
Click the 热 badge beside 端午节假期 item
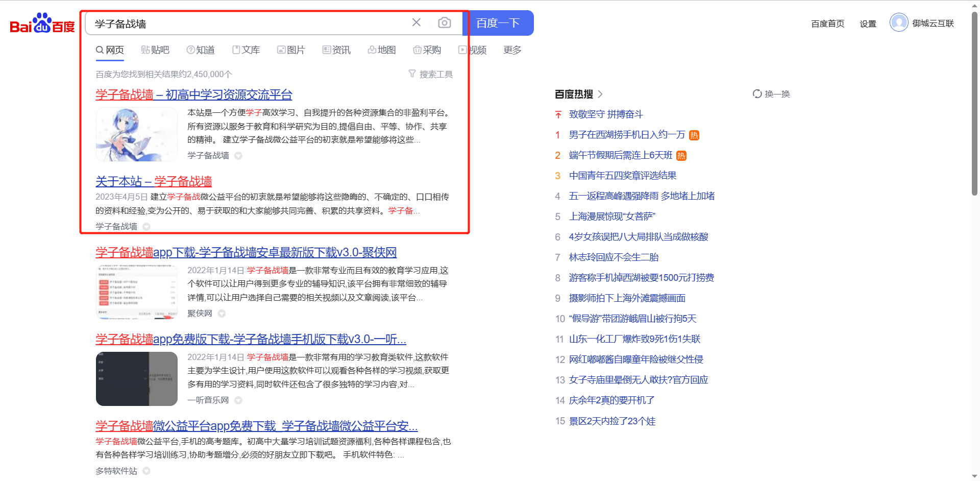(681, 155)
